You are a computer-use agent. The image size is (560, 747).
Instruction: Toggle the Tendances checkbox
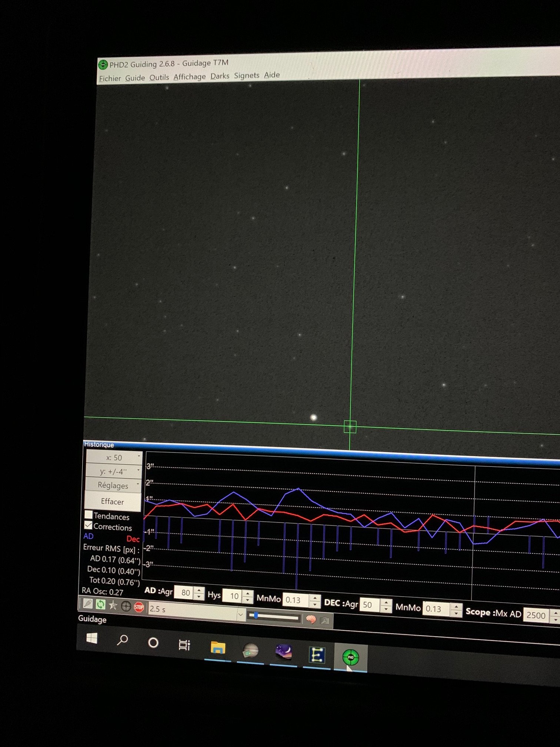[x=89, y=514]
